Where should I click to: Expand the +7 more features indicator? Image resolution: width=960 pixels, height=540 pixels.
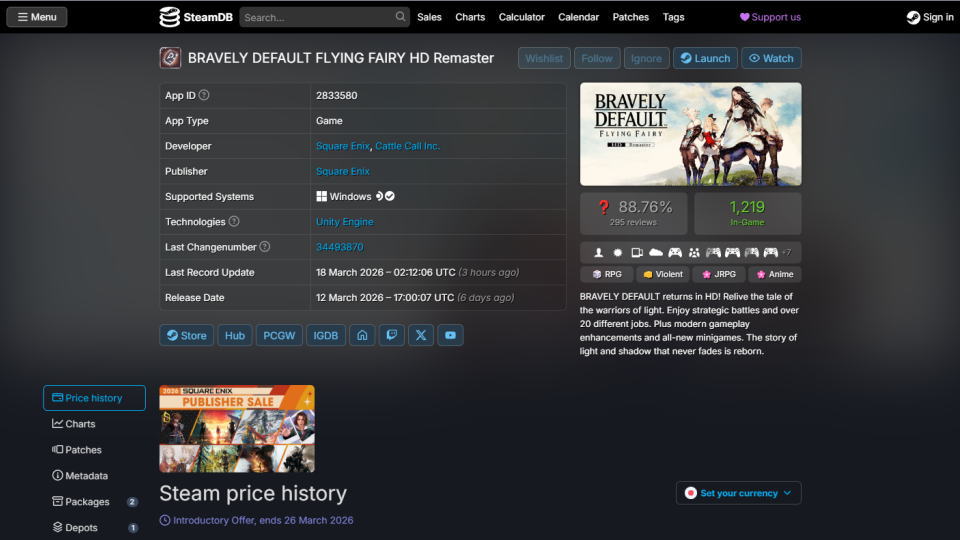coord(786,252)
